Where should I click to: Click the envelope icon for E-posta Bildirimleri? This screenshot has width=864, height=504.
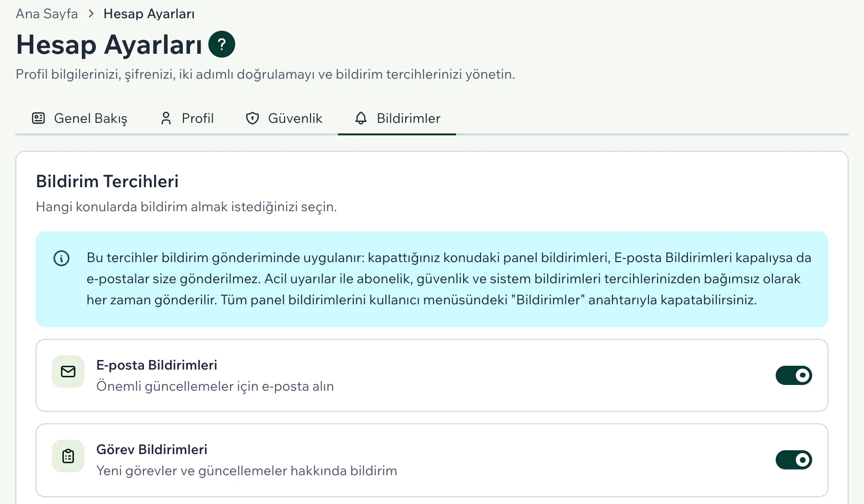pos(68,372)
